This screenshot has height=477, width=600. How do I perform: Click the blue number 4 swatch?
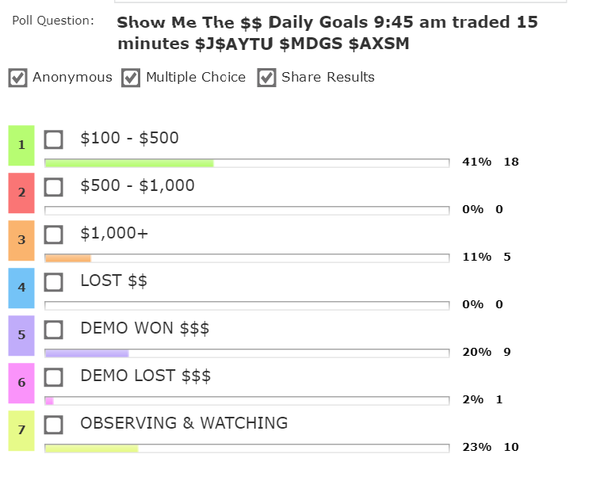click(x=21, y=288)
